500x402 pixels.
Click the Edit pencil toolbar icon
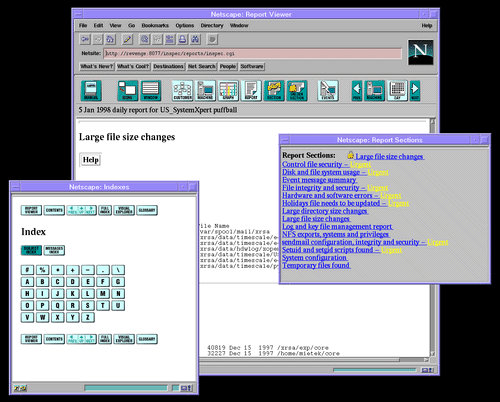(x=127, y=39)
